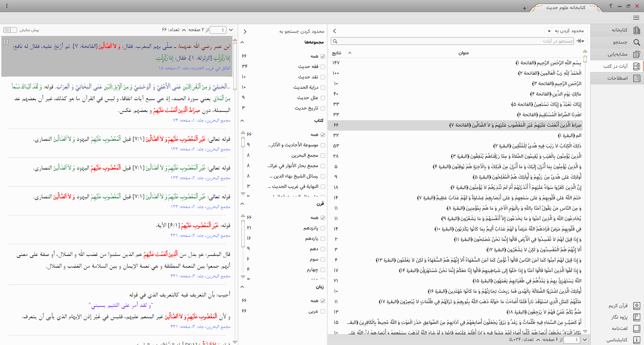Click the search options icon beside verse search
The width and height of the screenshot is (644, 345).
(x=581, y=41)
